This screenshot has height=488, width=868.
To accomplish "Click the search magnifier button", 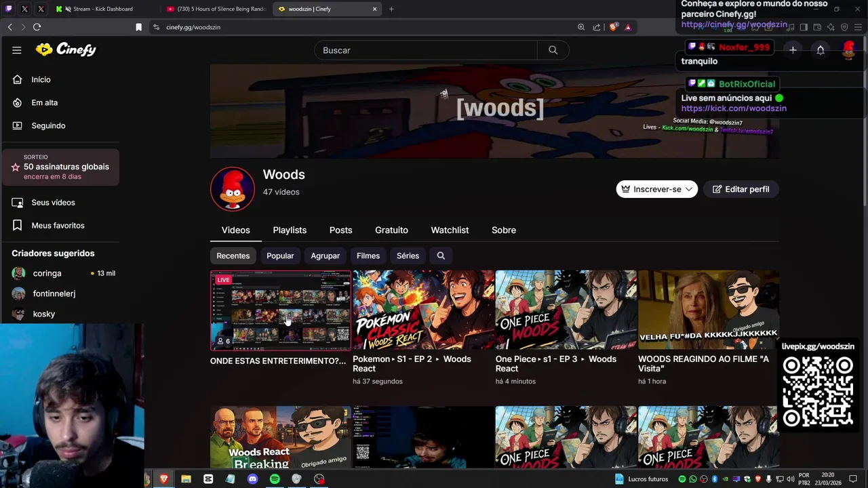I will (553, 50).
